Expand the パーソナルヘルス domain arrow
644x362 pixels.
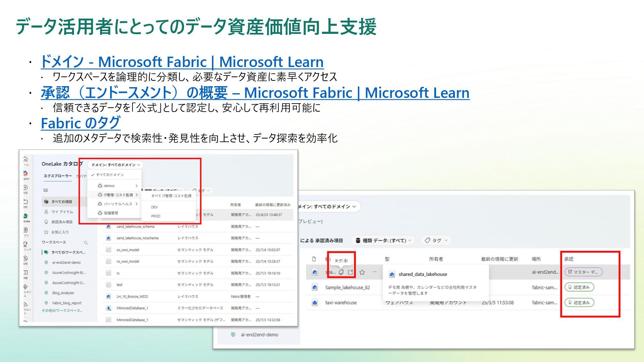pos(137,204)
